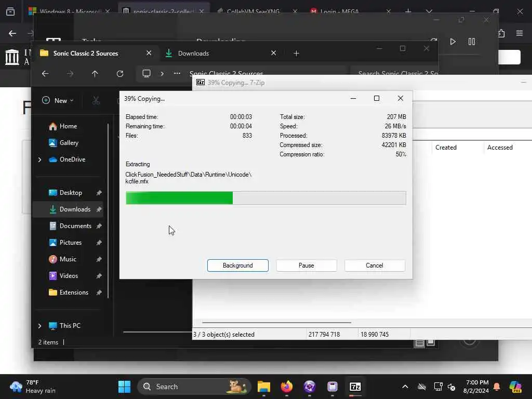Unpin Desktop using its pin icon
Viewport: 532px width, 399px height.
[x=99, y=193]
